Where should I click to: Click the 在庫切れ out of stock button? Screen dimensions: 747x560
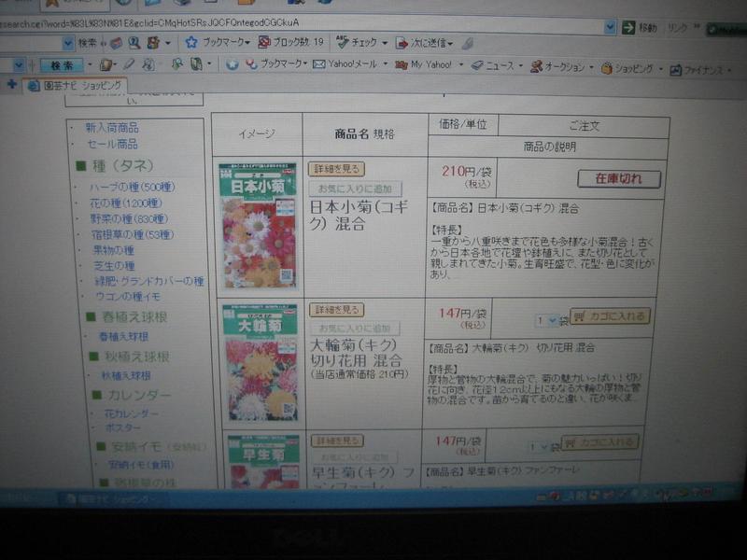pyautogui.click(x=619, y=179)
